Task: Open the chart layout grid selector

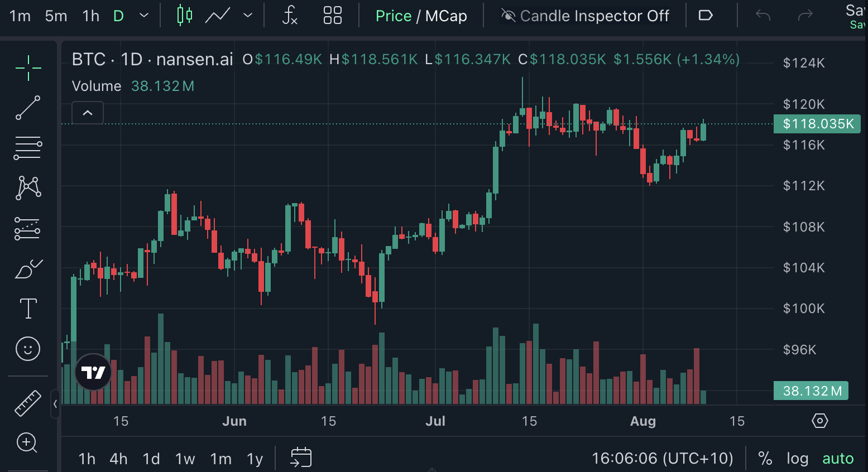Action: click(x=333, y=16)
